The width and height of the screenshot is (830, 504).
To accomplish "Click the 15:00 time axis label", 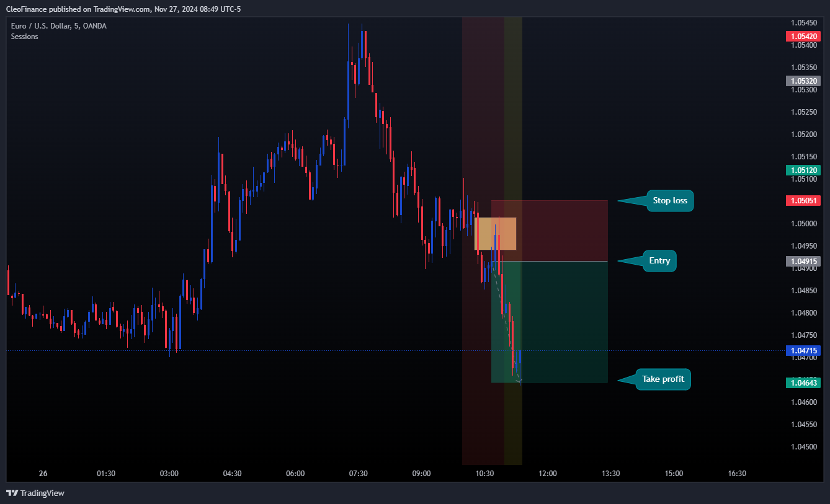I will point(674,474).
